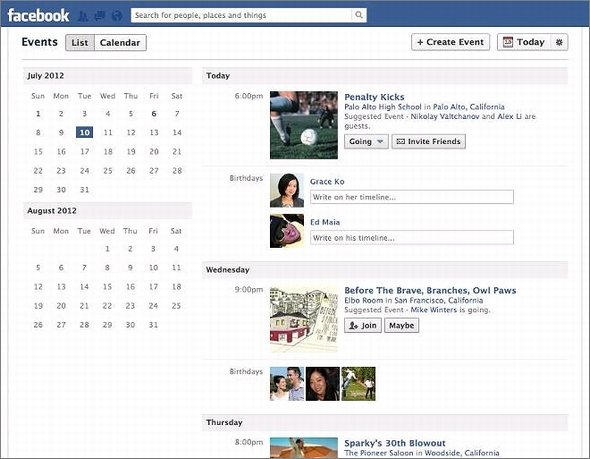Click Write on her timeline field
The image size is (590, 459).
(x=412, y=197)
